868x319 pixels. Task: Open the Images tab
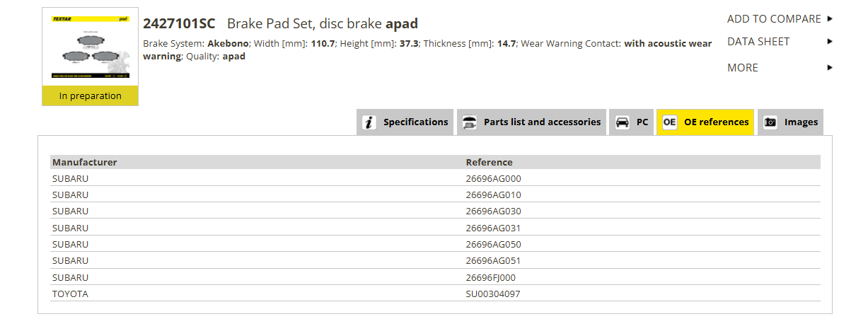tap(791, 122)
